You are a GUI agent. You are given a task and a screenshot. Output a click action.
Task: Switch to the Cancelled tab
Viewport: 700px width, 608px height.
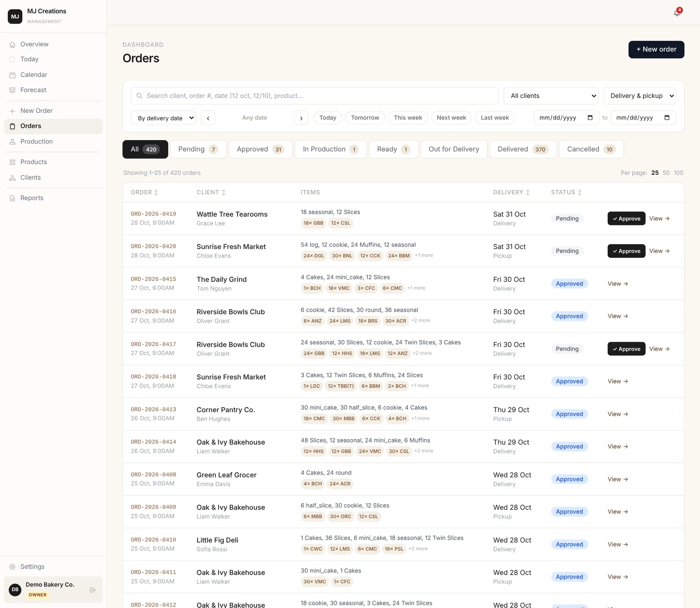(x=591, y=149)
